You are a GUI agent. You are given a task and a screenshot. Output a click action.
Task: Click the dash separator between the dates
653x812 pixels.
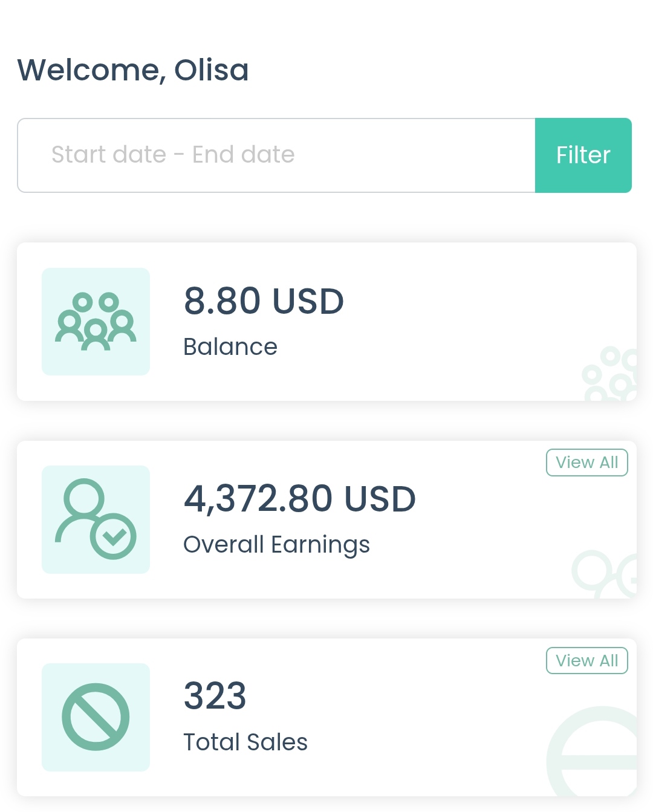pyautogui.click(x=179, y=155)
